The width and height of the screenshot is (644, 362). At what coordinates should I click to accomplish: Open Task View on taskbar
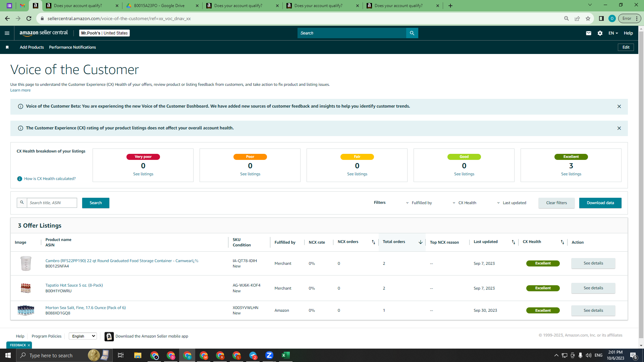[121, 355]
